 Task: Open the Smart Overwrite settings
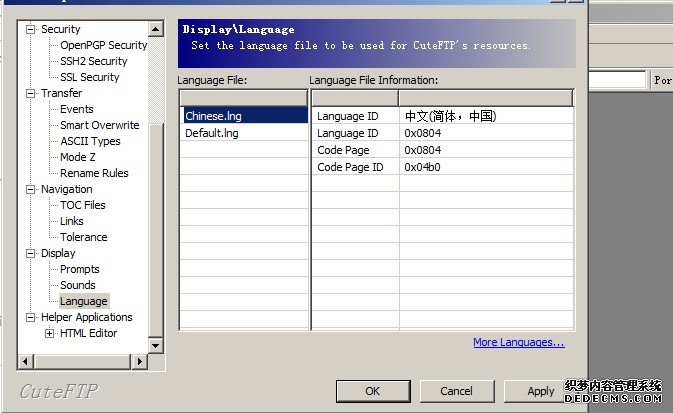tap(99, 125)
